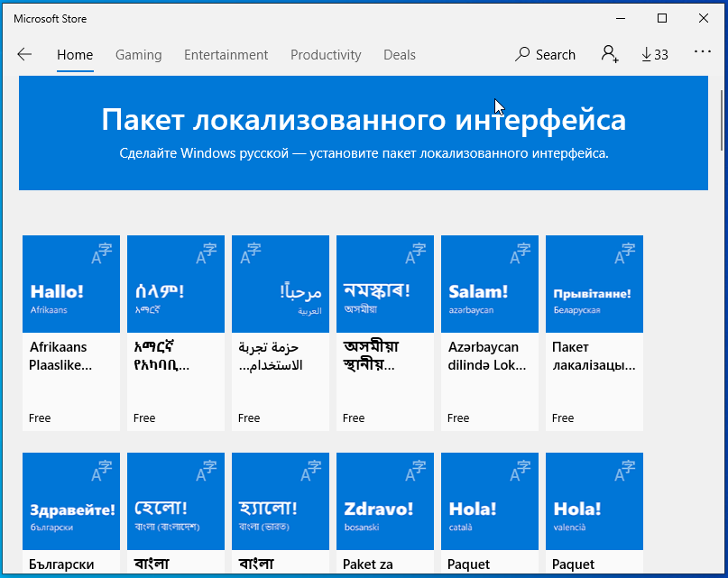Click the vertical scrollbar thumb
Viewport: 728px width, 578px height.
click(722, 120)
